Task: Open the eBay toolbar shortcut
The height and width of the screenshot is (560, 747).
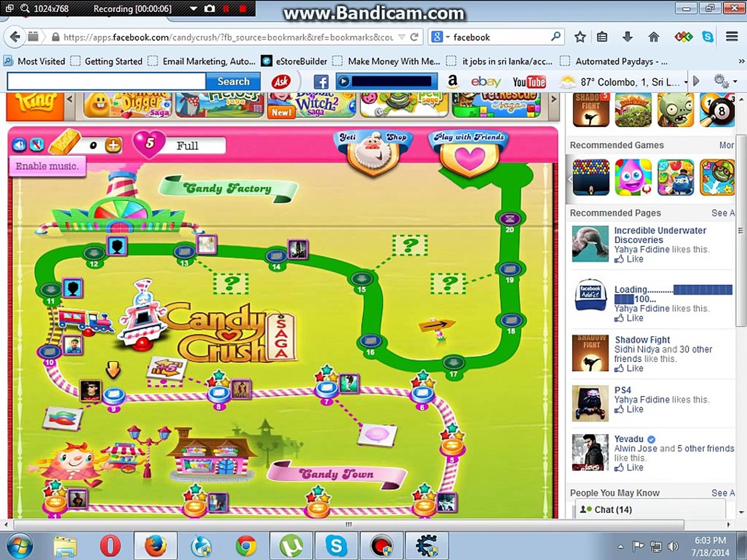Action: pyautogui.click(x=486, y=81)
